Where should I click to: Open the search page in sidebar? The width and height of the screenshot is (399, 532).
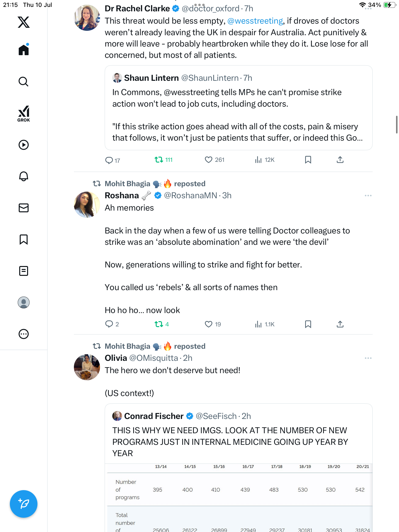pos(24,82)
